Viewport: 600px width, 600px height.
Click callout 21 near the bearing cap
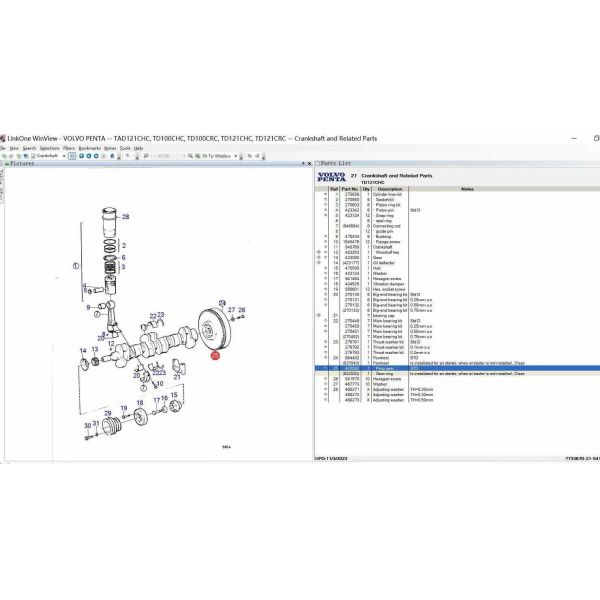tap(177, 377)
